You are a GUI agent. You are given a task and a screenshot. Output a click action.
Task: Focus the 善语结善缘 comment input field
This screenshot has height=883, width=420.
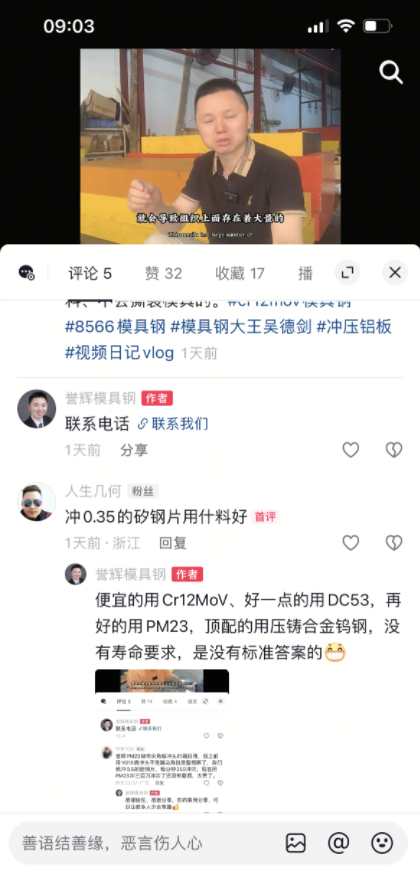click(146, 843)
